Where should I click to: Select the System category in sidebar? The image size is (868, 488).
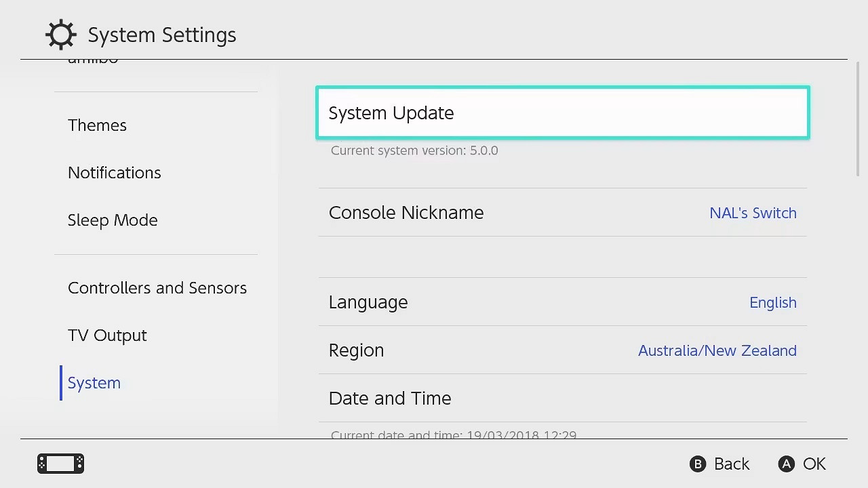click(94, 382)
